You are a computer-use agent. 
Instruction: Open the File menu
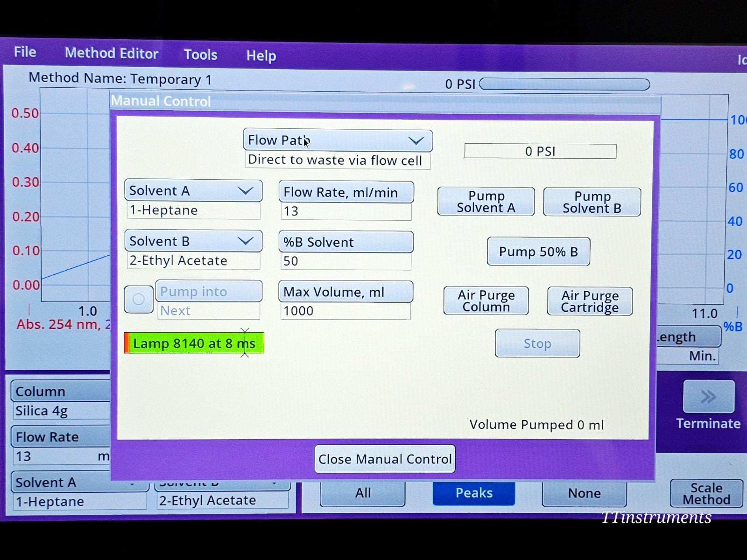pyautogui.click(x=25, y=52)
